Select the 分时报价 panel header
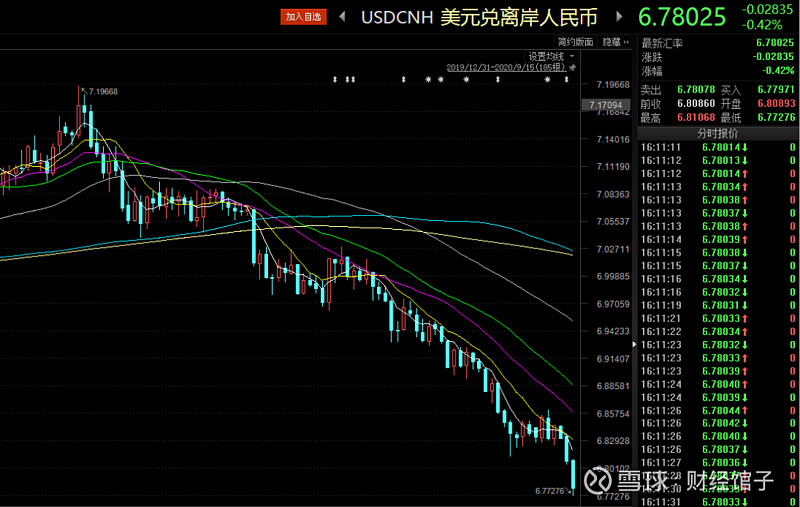The width and height of the screenshot is (800, 507). tap(717, 134)
